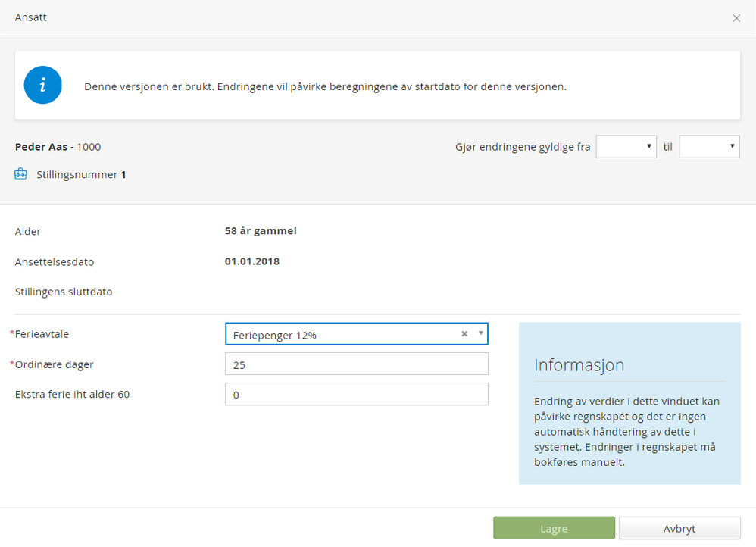Click the Ferieavtale field label
Screen dimensions: 756x547
point(47,334)
